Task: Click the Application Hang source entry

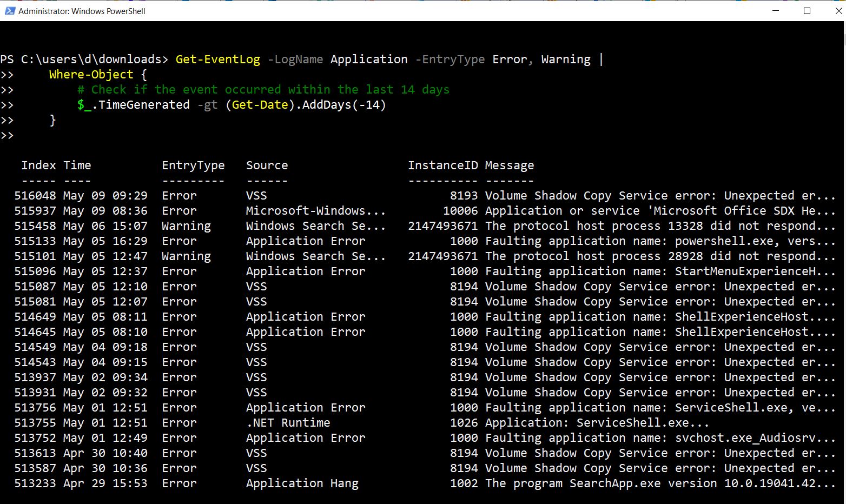Action: 302,483
